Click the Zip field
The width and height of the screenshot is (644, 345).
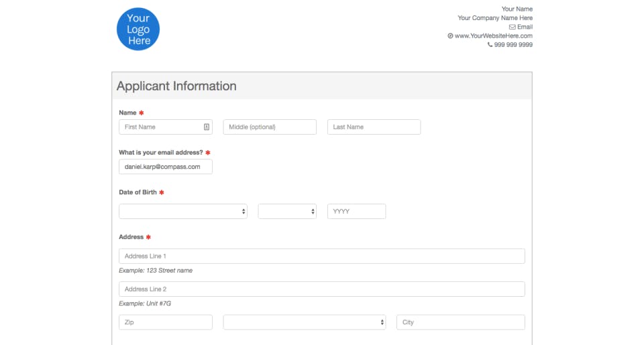166,322
